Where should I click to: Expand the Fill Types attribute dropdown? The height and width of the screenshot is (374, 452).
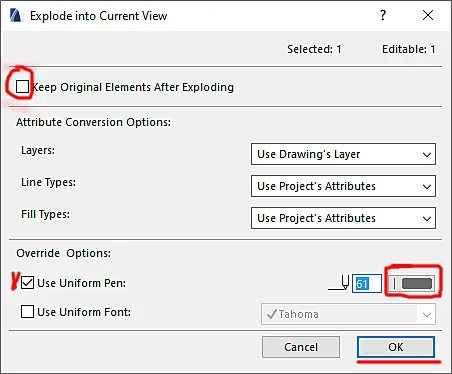tap(343, 218)
